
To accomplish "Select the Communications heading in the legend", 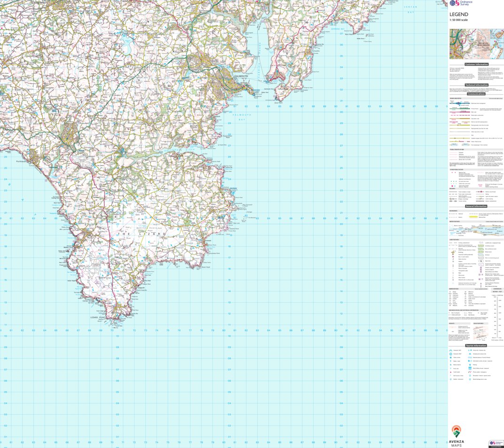I will 476,94.
